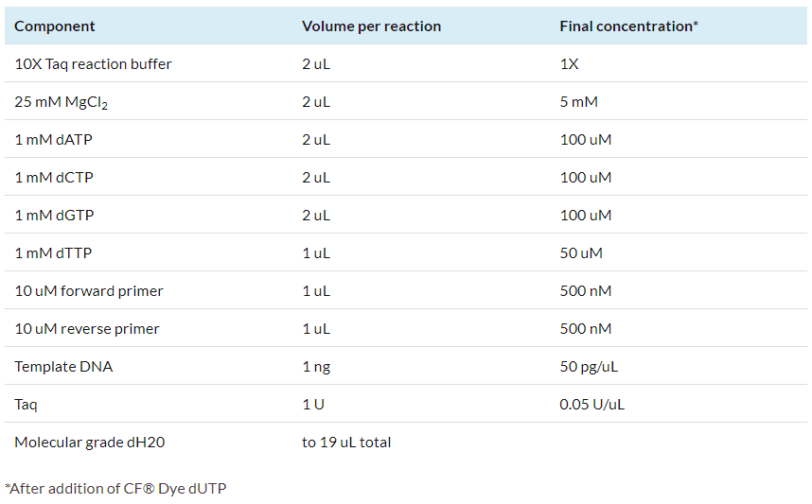Click the 5 mM final concentration value
This screenshot has width=812, height=504.
(x=578, y=102)
